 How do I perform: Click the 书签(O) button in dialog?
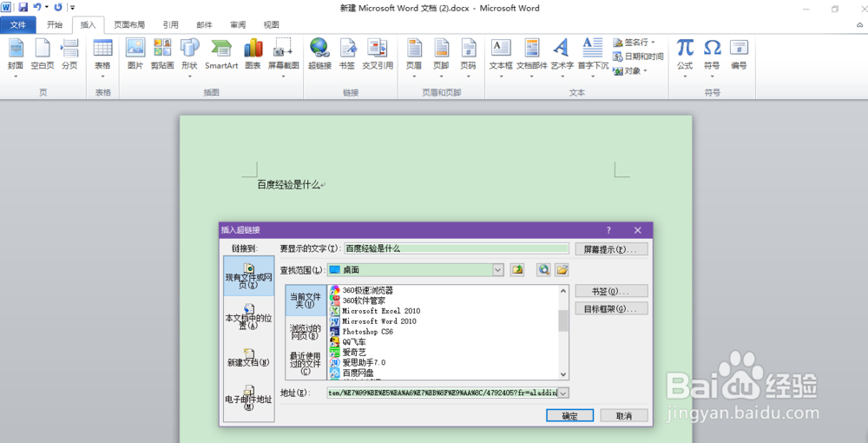pos(611,291)
